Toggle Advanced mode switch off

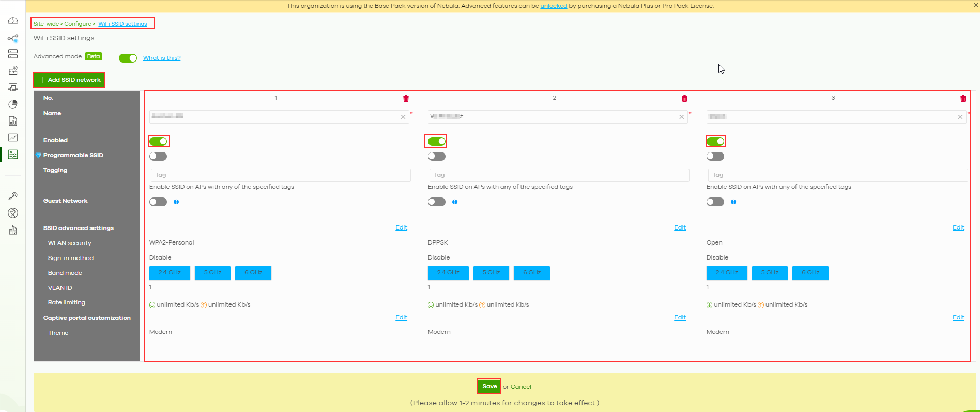point(128,58)
